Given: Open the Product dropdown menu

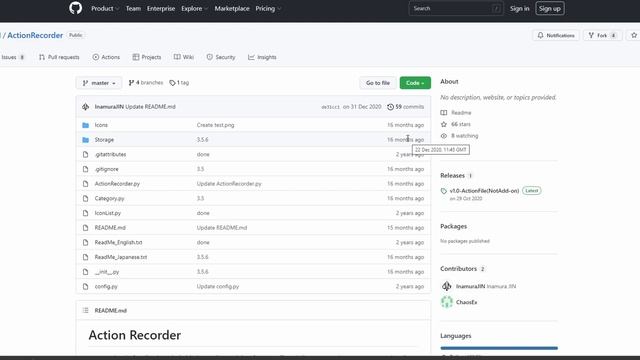Looking at the screenshot, I should click(105, 9).
